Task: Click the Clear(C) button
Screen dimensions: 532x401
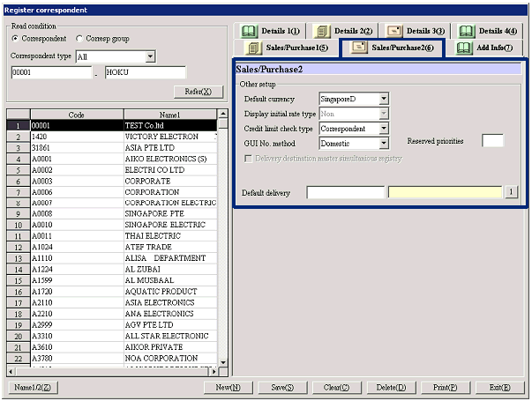Action: click(x=336, y=388)
